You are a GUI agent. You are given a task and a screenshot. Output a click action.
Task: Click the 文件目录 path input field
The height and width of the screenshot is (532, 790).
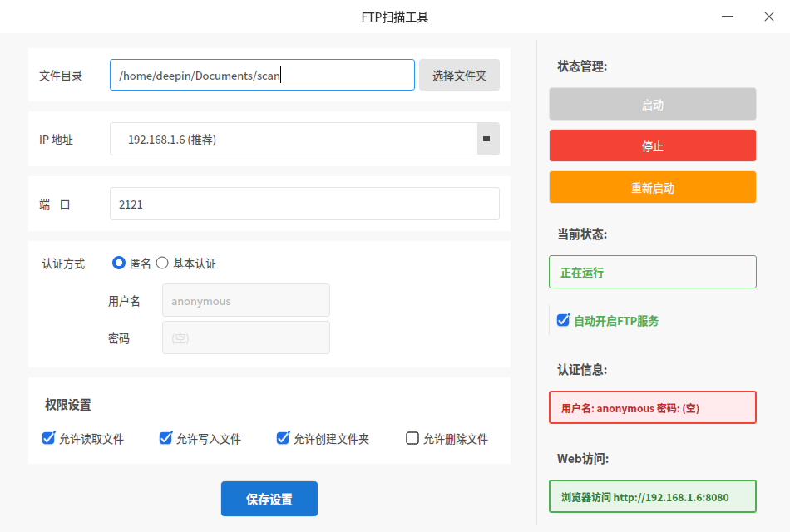point(262,75)
